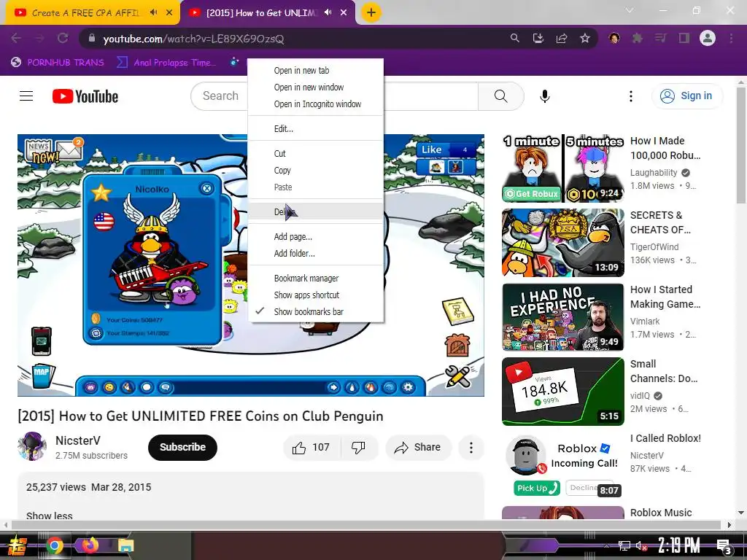The image size is (747, 560).
Task: Choose Add folder... option
Action: [316, 253]
